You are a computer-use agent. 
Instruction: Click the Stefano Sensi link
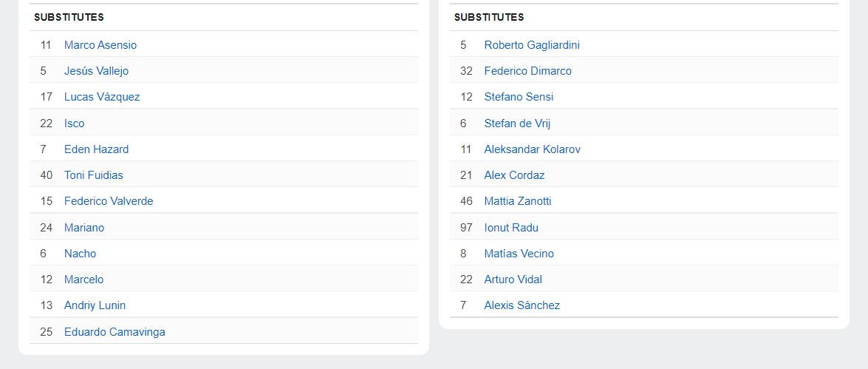point(519,97)
